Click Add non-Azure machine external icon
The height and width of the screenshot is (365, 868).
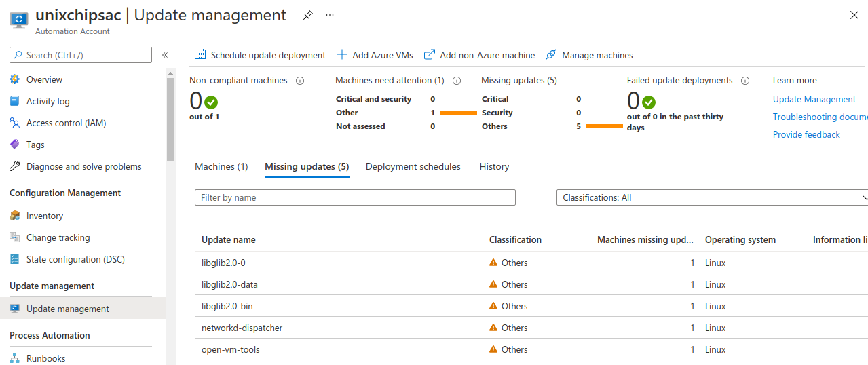click(429, 54)
